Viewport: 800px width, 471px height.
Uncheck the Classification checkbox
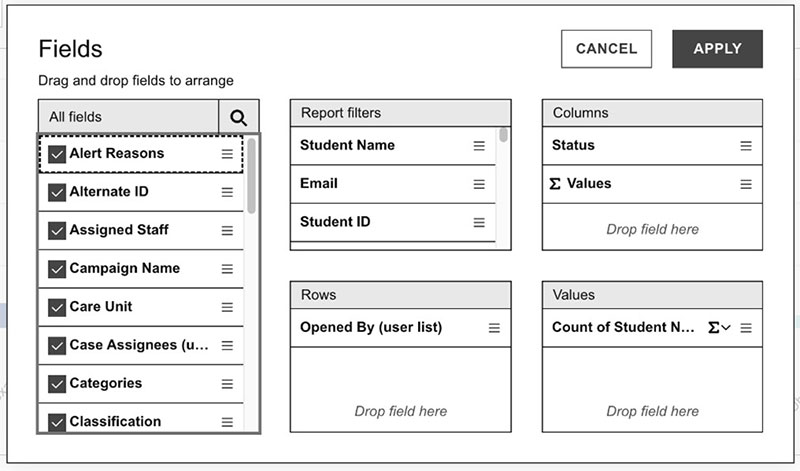coord(57,422)
